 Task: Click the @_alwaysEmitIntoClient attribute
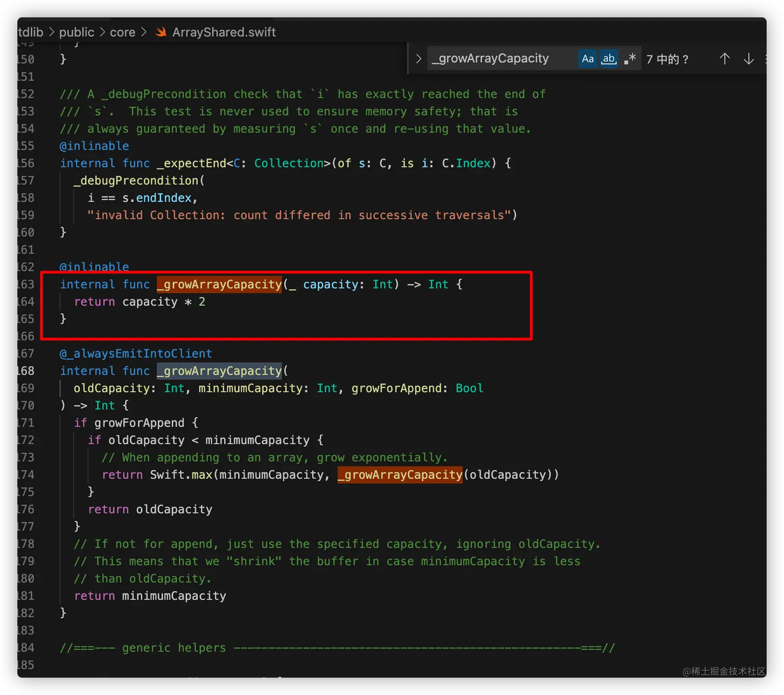click(x=136, y=353)
